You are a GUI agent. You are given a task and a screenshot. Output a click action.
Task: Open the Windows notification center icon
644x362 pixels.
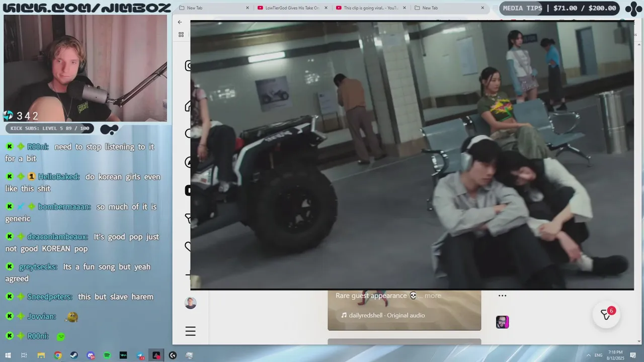click(633, 355)
